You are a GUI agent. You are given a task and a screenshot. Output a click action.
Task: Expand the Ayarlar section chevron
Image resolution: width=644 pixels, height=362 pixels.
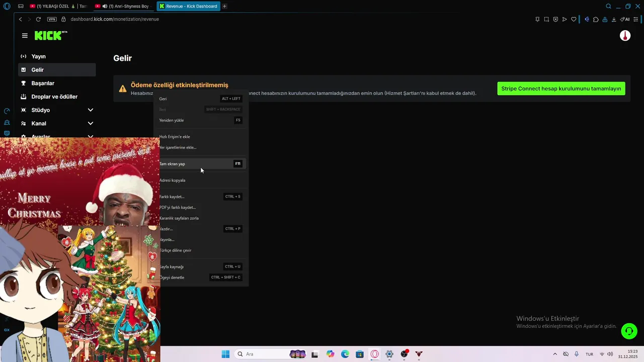(91, 136)
